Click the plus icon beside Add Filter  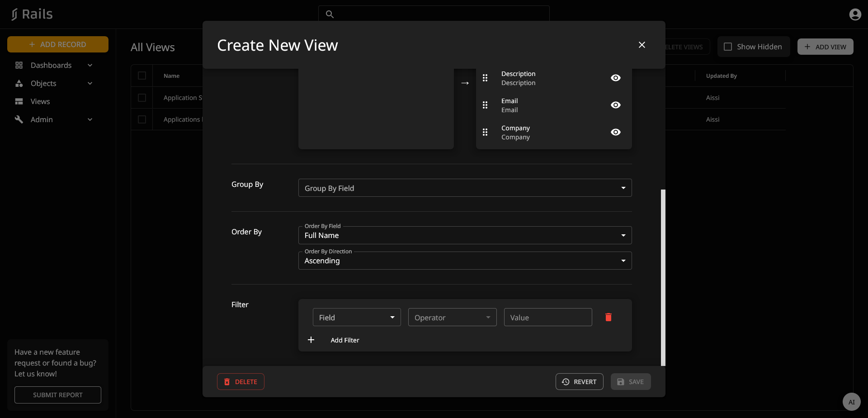(x=311, y=340)
